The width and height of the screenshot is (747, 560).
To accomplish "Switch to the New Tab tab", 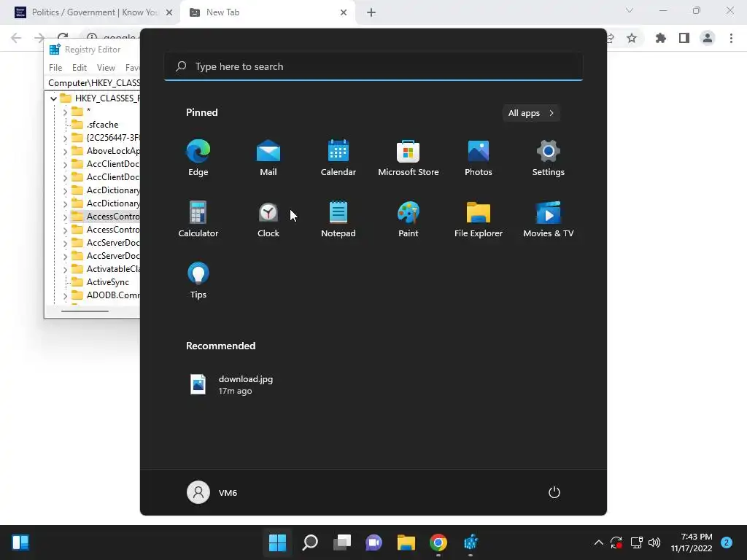I will pos(267,12).
